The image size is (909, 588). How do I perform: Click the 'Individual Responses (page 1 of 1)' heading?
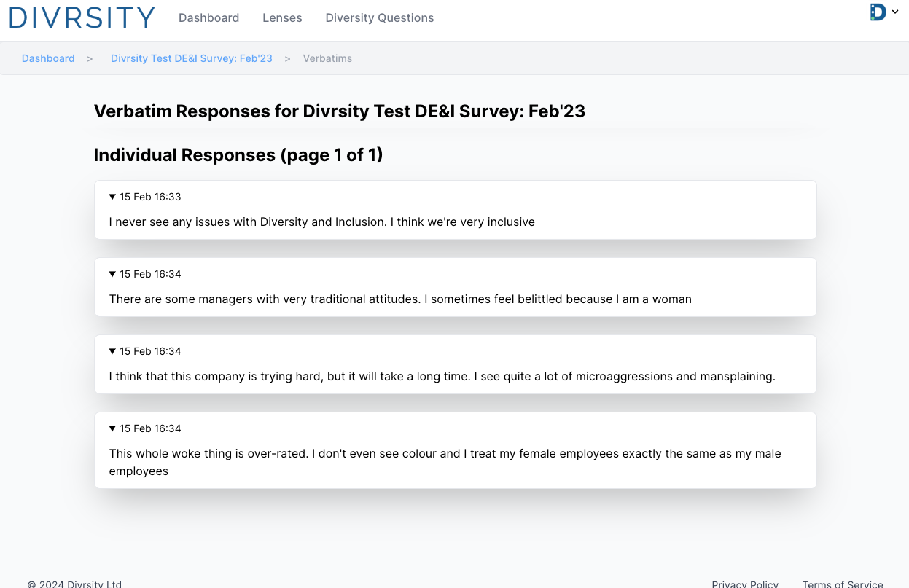[238, 155]
